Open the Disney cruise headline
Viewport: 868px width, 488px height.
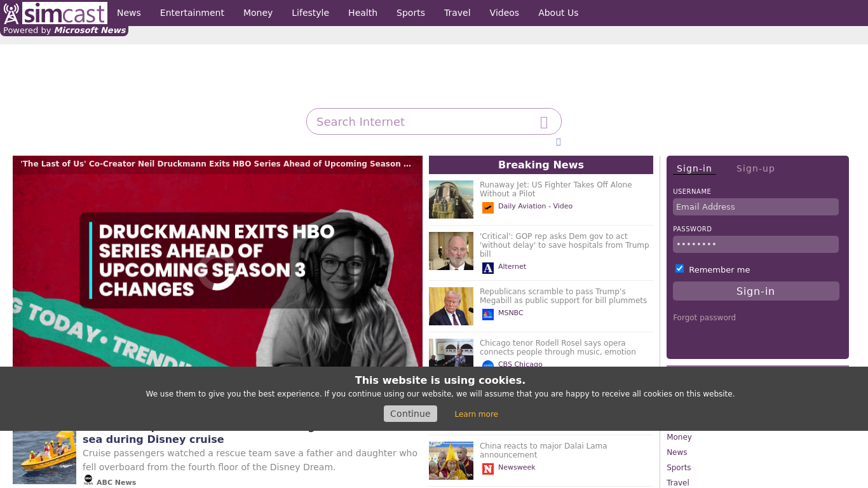pyautogui.click(x=153, y=439)
